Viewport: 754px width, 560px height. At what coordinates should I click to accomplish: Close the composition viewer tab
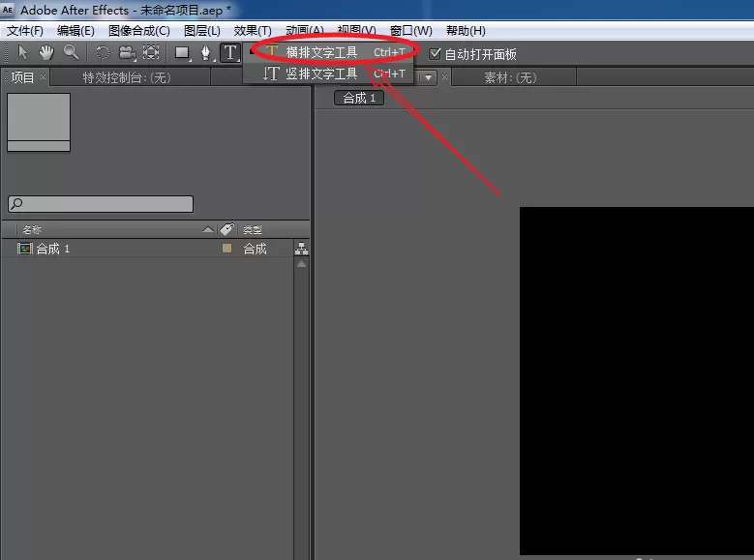click(x=444, y=76)
